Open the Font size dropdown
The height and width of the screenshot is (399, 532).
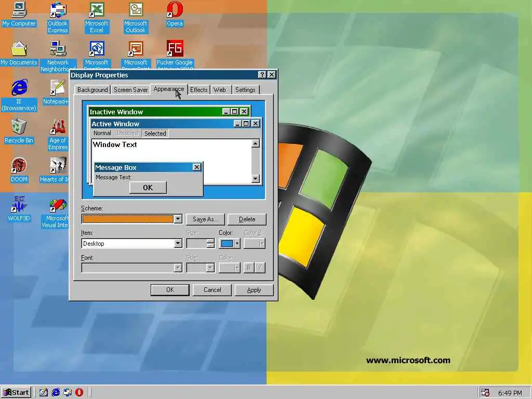pos(210,268)
